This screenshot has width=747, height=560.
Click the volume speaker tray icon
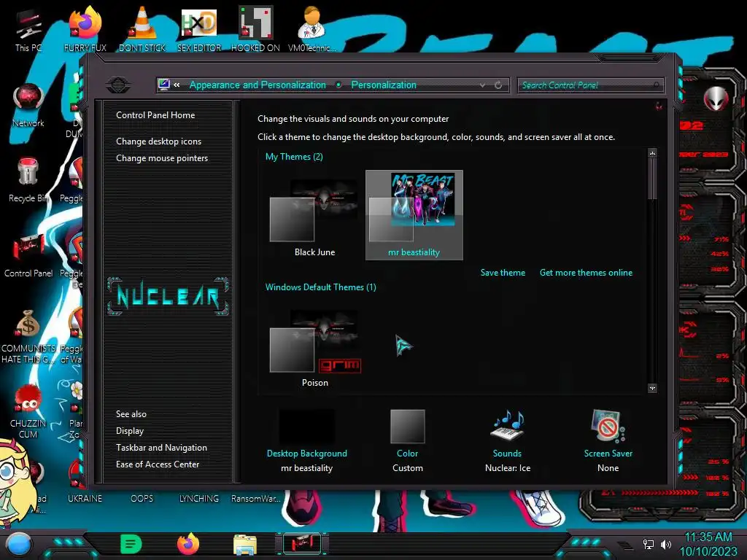[666, 544]
